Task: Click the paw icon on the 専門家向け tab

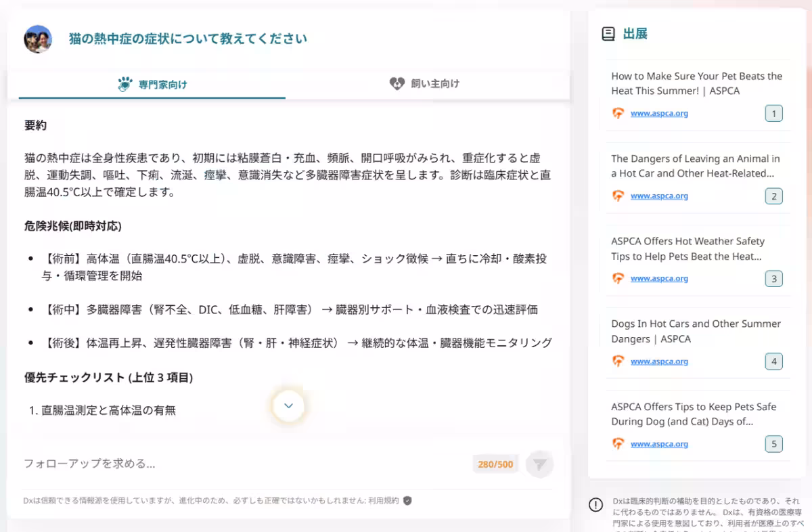Action: [x=125, y=84]
